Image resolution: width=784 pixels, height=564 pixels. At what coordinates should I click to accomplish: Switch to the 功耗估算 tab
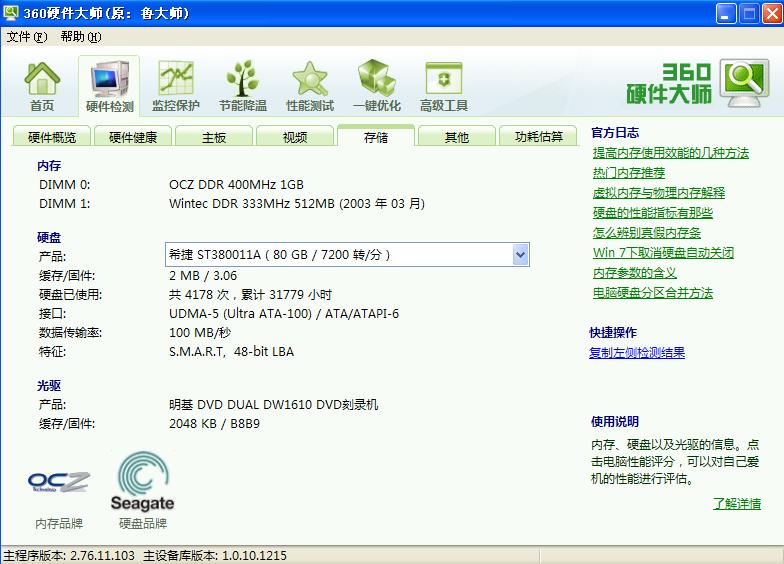[538, 137]
